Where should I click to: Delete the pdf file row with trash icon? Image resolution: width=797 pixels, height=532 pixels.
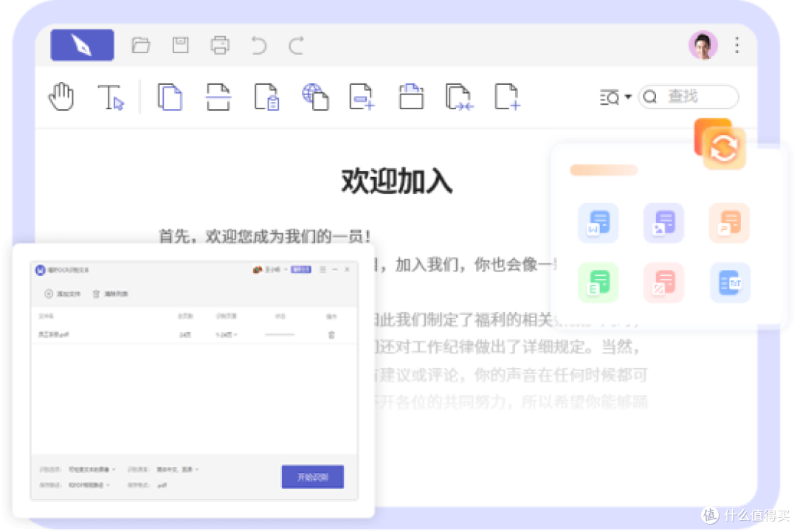[x=331, y=335]
